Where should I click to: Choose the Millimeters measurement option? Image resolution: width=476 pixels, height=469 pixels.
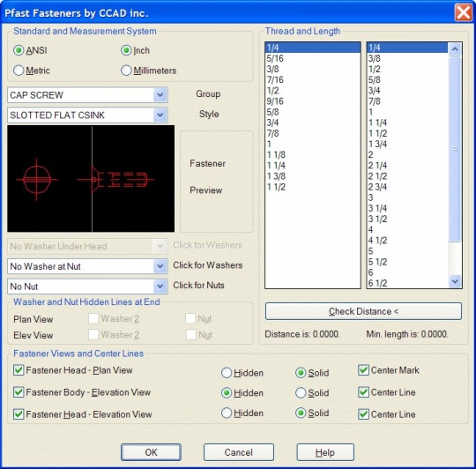[126, 71]
